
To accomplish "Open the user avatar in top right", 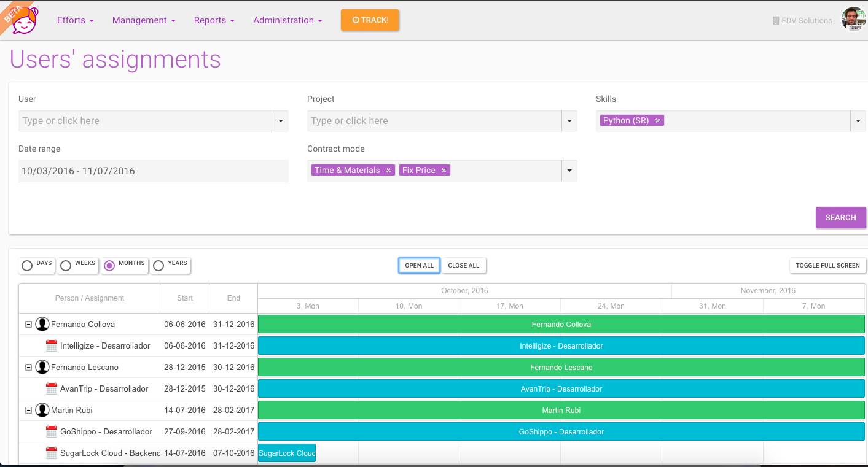I will coord(853,20).
